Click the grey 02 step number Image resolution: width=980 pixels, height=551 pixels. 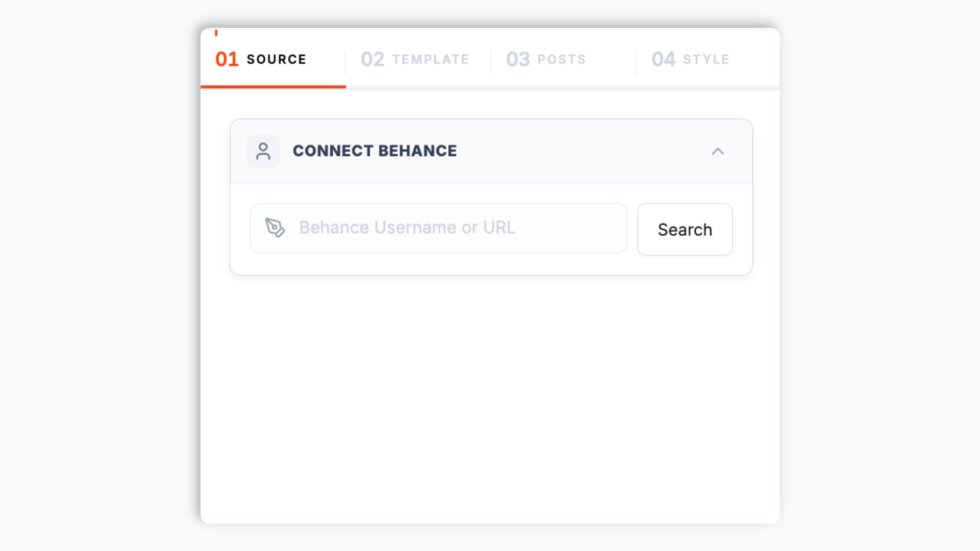372,59
